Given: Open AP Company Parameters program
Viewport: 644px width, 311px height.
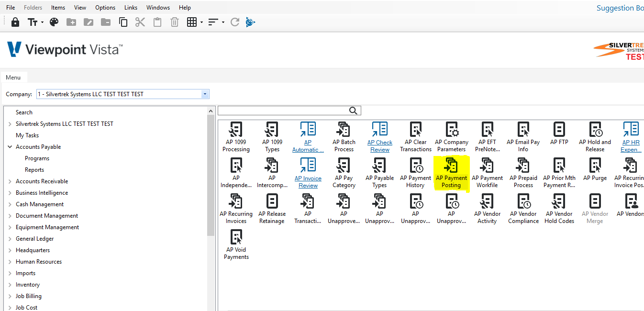Looking at the screenshot, I should 452,137.
